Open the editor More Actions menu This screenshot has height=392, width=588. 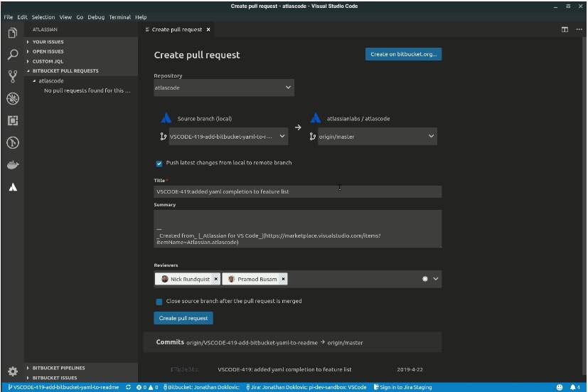coord(579,30)
